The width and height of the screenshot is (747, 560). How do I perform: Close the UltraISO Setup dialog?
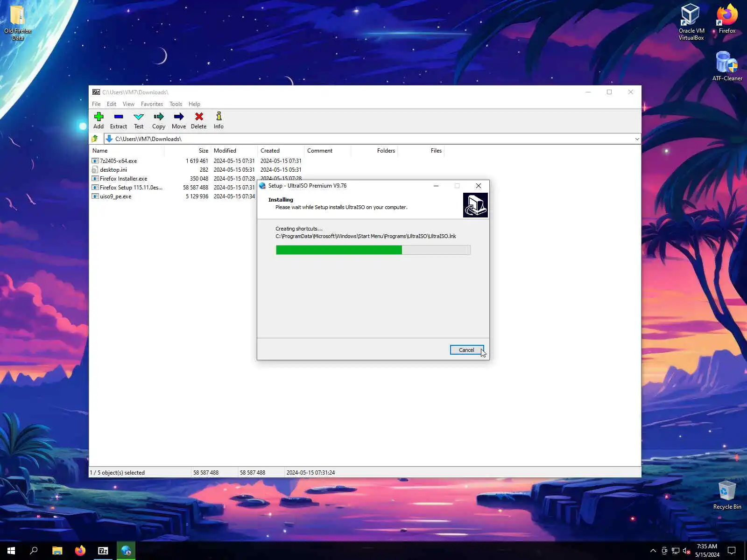pyautogui.click(x=479, y=186)
